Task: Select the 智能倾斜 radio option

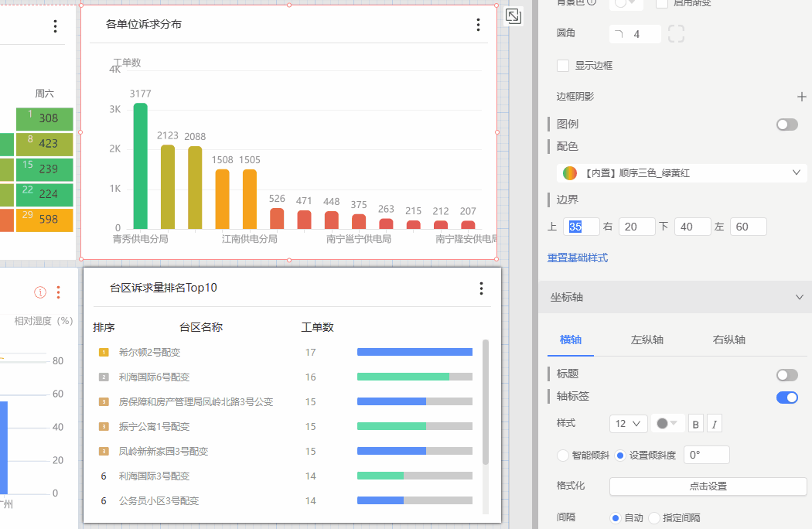Action: [563, 455]
